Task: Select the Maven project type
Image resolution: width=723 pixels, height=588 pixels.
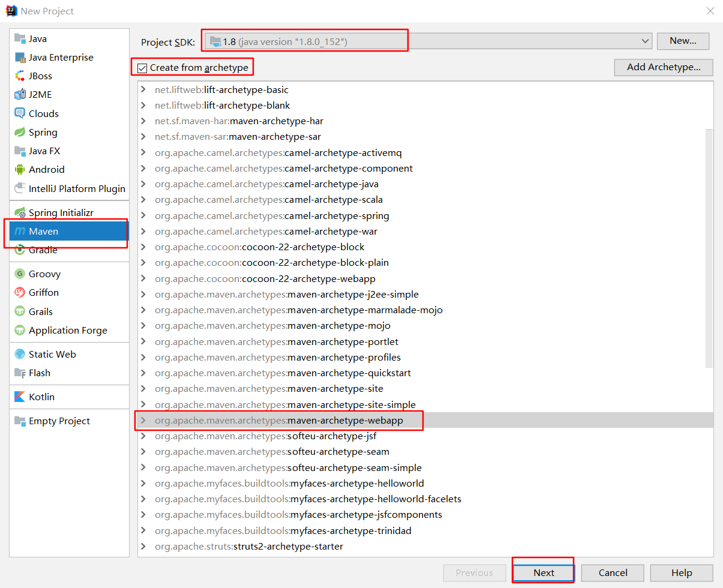Action: coord(69,231)
